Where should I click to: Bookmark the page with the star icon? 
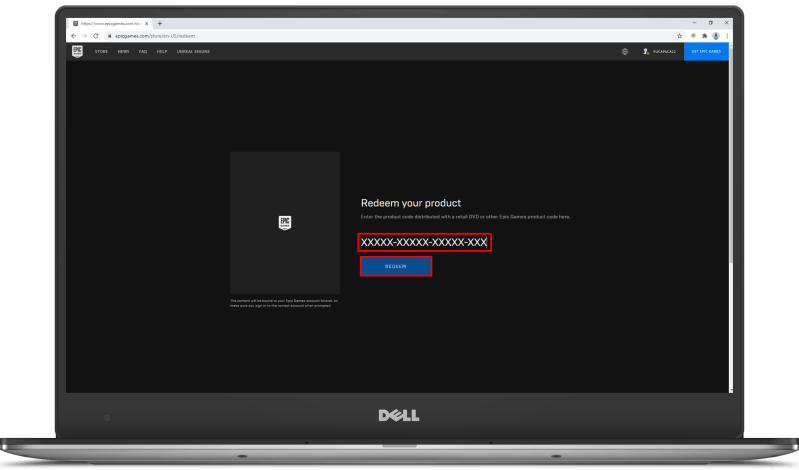679,36
